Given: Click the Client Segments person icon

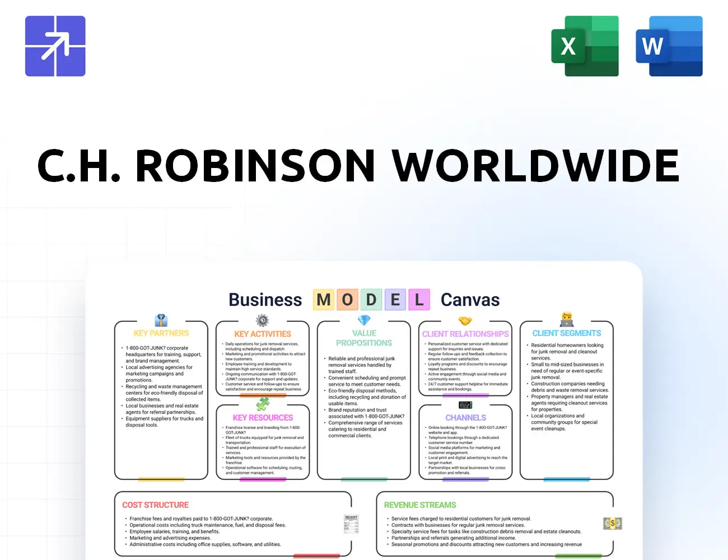Looking at the screenshot, I should (567, 320).
